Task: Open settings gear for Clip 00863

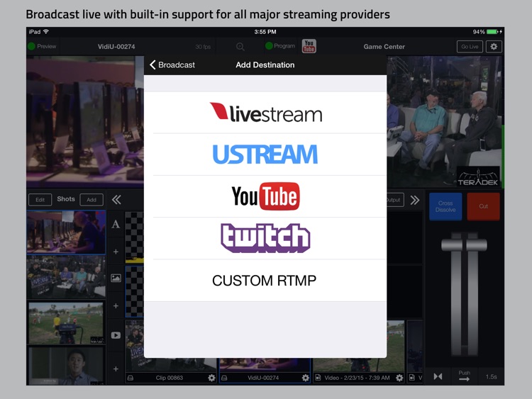Action: click(x=211, y=378)
